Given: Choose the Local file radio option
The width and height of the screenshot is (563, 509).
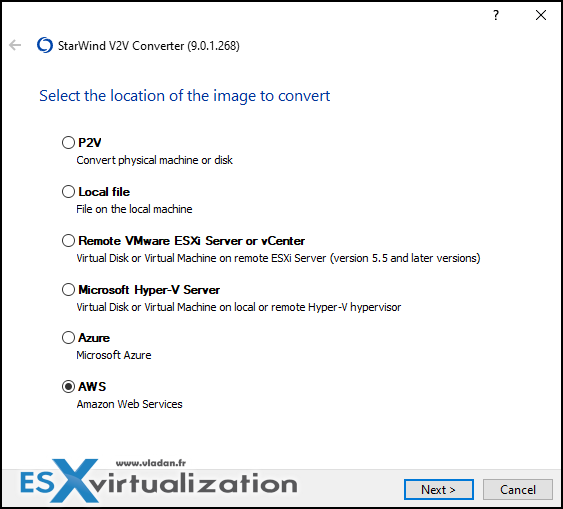Looking at the screenshot, I should [x=68, y=192].
